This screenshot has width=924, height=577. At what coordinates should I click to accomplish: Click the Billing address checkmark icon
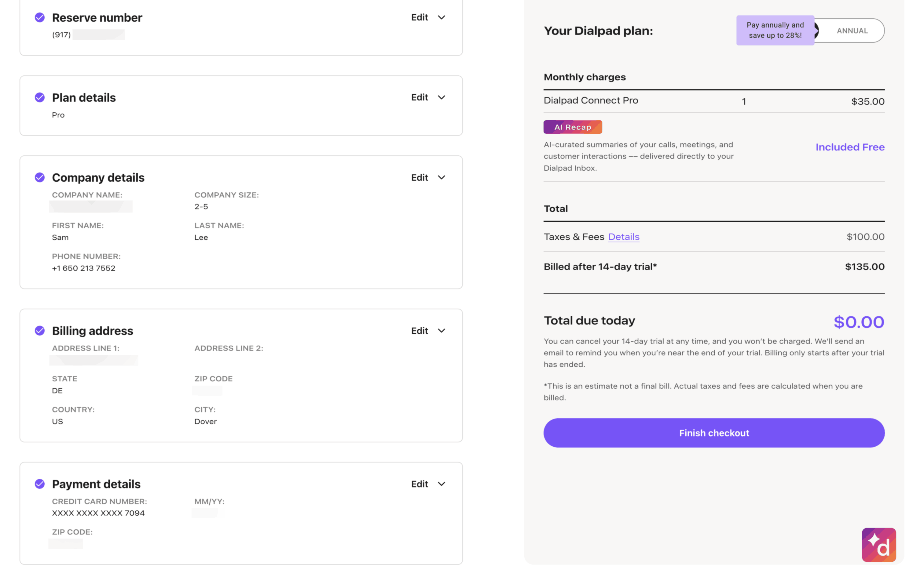(40, 330)
